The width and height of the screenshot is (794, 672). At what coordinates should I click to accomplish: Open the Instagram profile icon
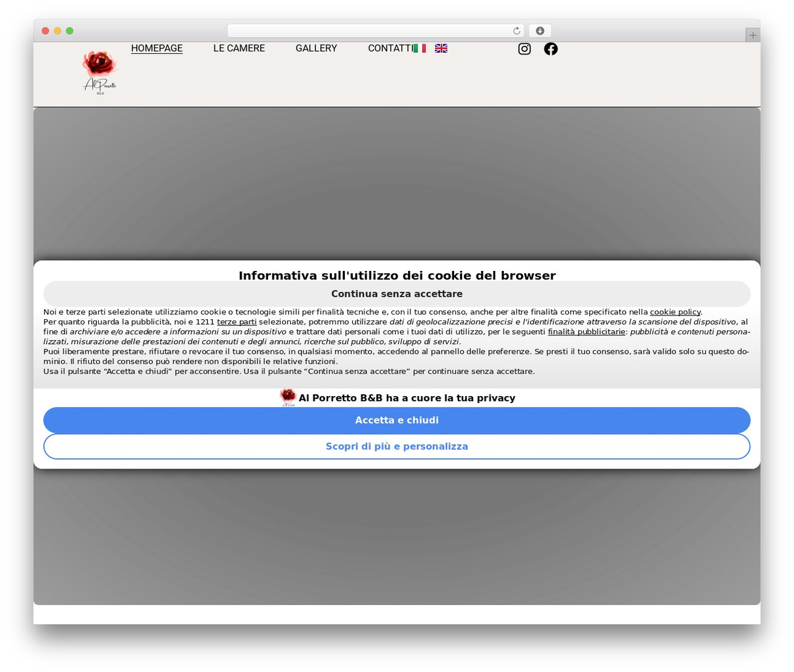coord(524,49)
